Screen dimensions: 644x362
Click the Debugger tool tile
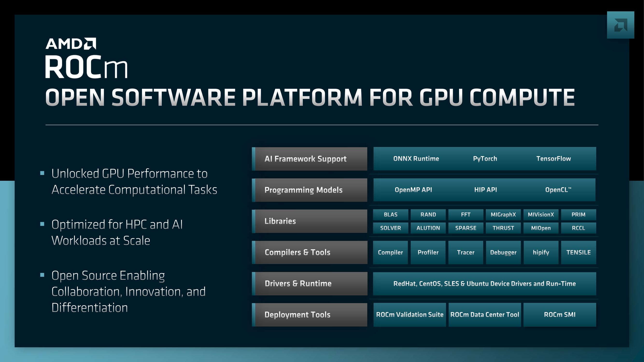tap(503, 253)
